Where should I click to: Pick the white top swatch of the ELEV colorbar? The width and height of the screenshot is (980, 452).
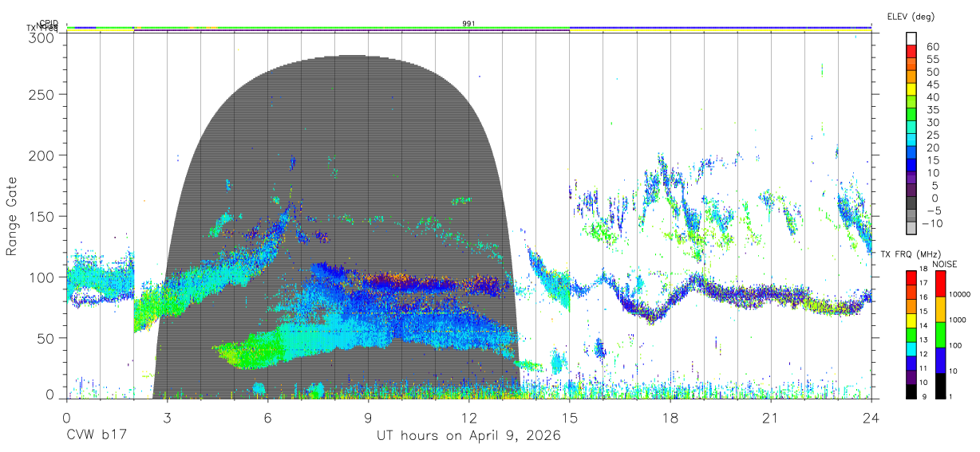point(911,37)
